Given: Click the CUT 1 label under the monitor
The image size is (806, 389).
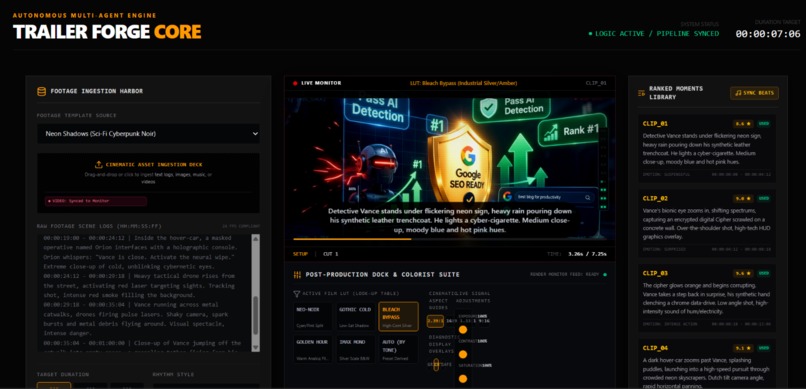Looking at the screenshot, I should point(331,254).
